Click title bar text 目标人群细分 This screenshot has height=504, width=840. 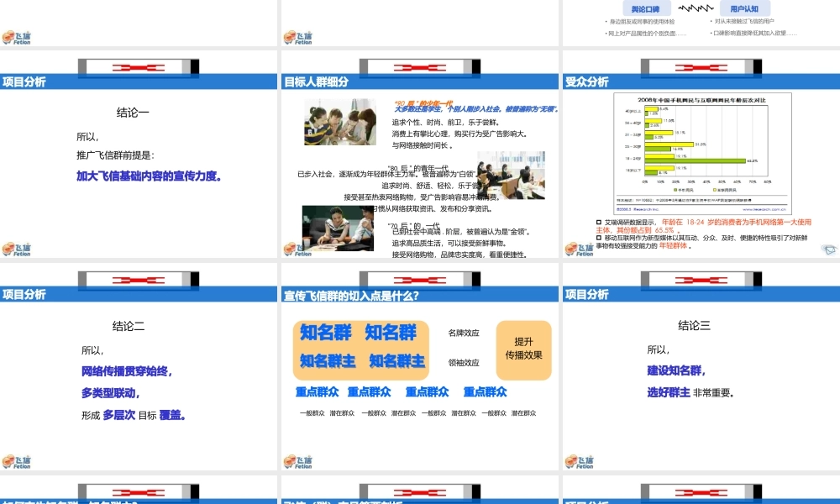pyautogui.click(x=316, y=82)
